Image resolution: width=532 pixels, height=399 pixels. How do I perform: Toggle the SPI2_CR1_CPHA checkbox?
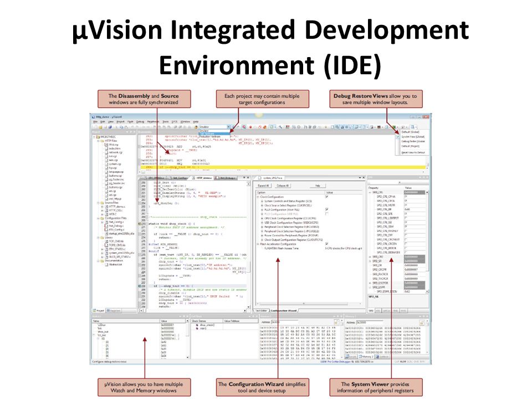pyautogui.click(x=406, y=196)
